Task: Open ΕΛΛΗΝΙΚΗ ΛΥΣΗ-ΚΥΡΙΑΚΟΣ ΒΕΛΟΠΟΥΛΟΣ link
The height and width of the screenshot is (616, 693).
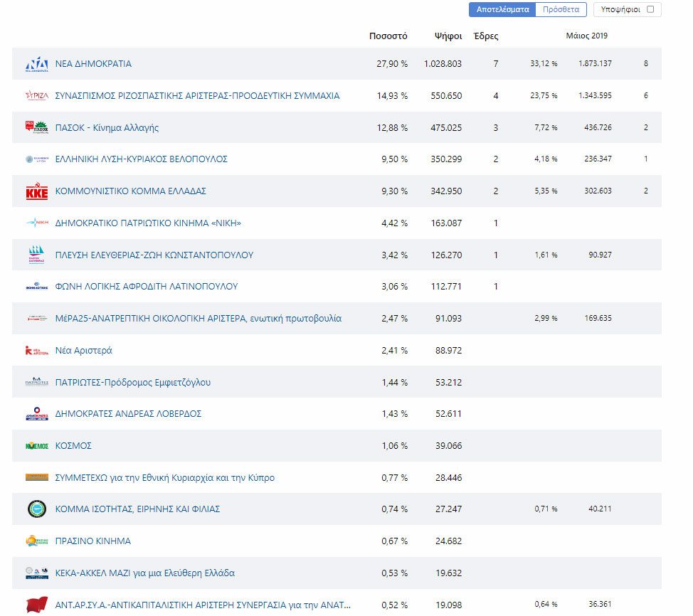Action: coord(141,159)
